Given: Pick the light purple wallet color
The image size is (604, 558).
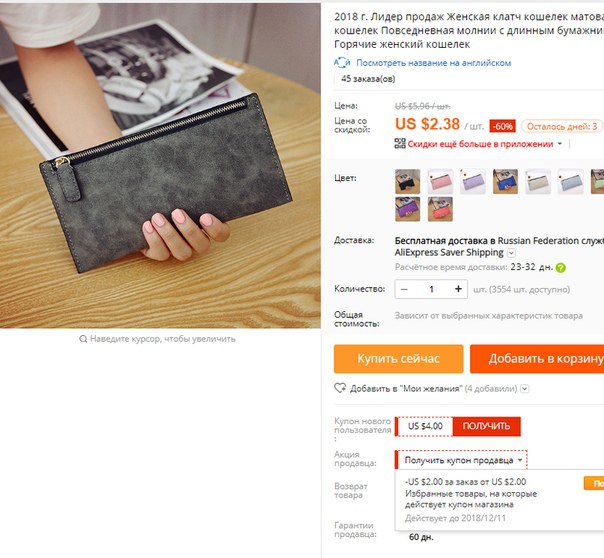Looking at the screenshot, I should tap(473, 181).
